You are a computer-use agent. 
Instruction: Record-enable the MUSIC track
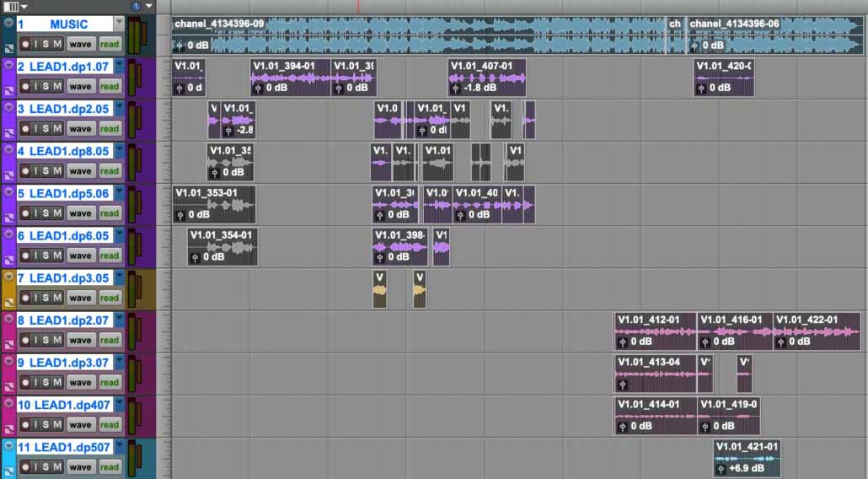tap(25, 44)
